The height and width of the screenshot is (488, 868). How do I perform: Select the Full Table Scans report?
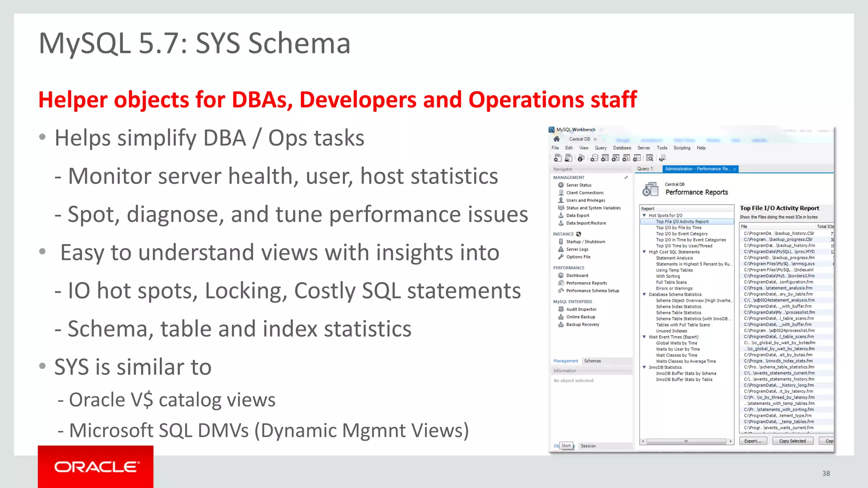(x=671, y=283)
